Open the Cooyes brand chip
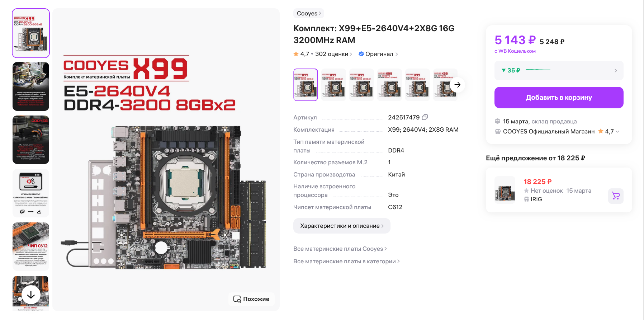Image resolution: width=644 pixels, height=320 pixels. click(309, 13)
